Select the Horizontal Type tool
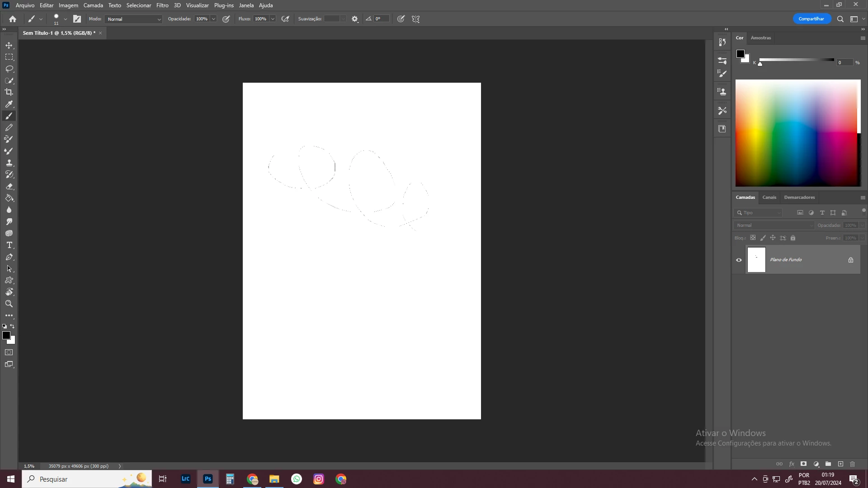The width and height of the screenshot is (868, 488). (x=9, y=245)
